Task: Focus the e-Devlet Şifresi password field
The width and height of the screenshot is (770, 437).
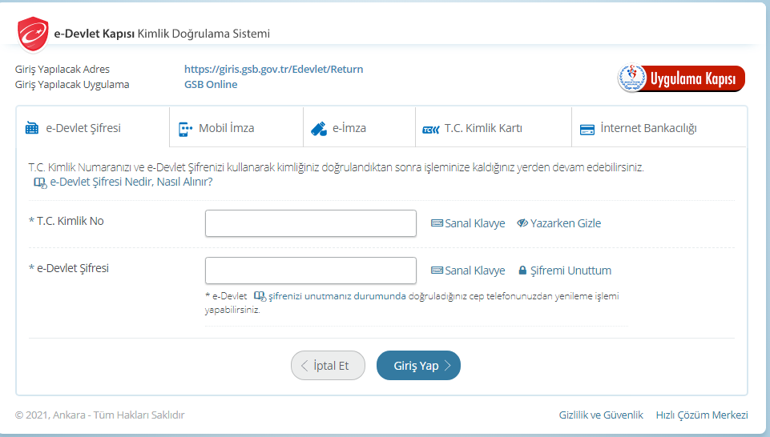Action: (310, 270)
